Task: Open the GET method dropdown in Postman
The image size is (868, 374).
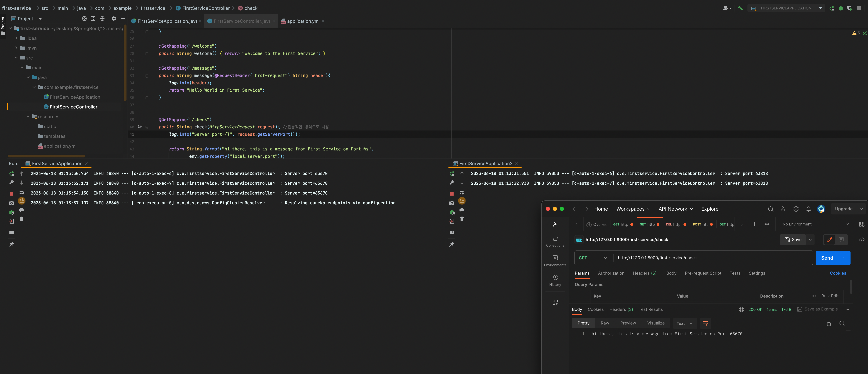Action: pos(593,258)
